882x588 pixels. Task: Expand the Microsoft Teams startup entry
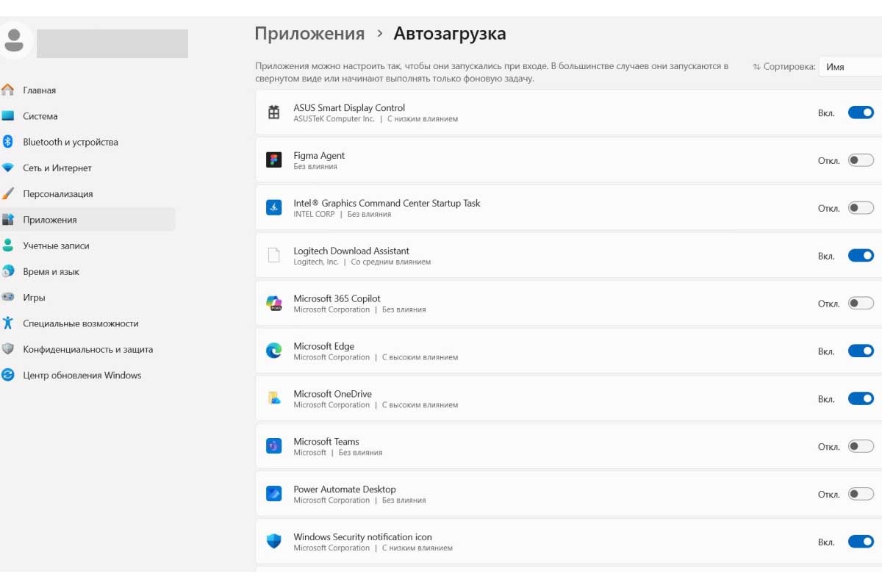tap(514, 446)
